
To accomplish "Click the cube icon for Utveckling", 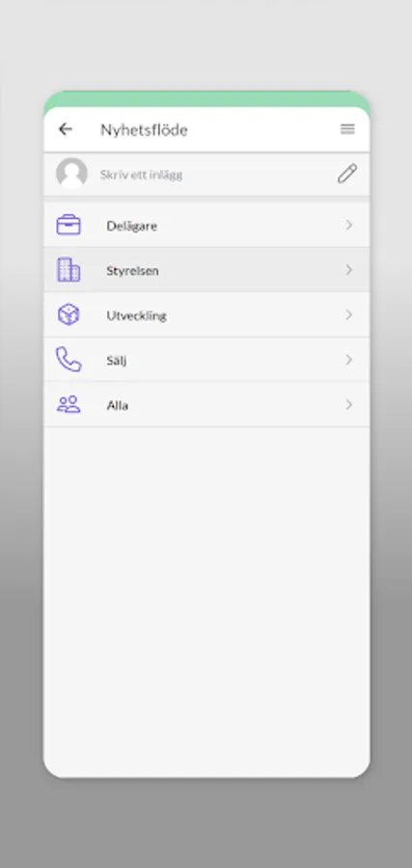I will click(x=69, y=314).
